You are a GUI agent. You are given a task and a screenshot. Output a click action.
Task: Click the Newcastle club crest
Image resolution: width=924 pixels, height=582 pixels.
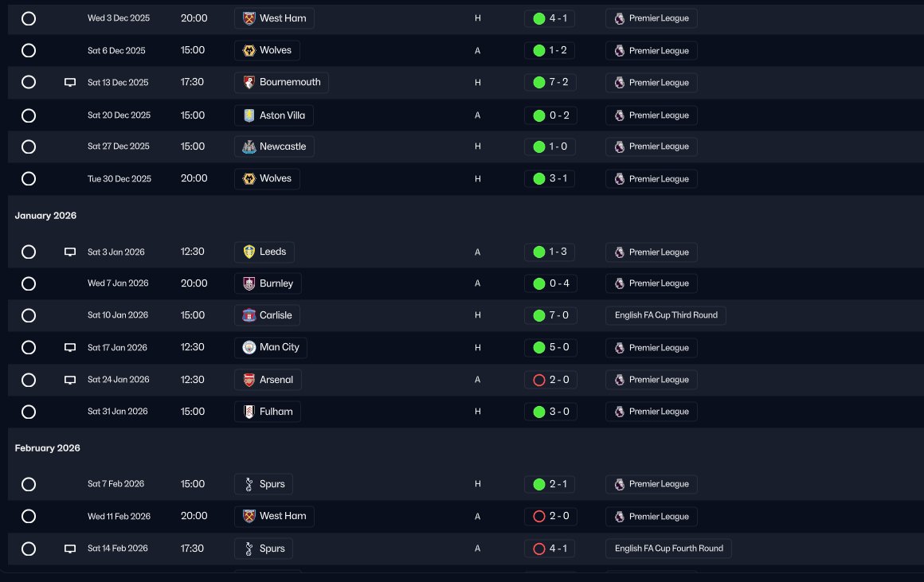coord(249,146)
